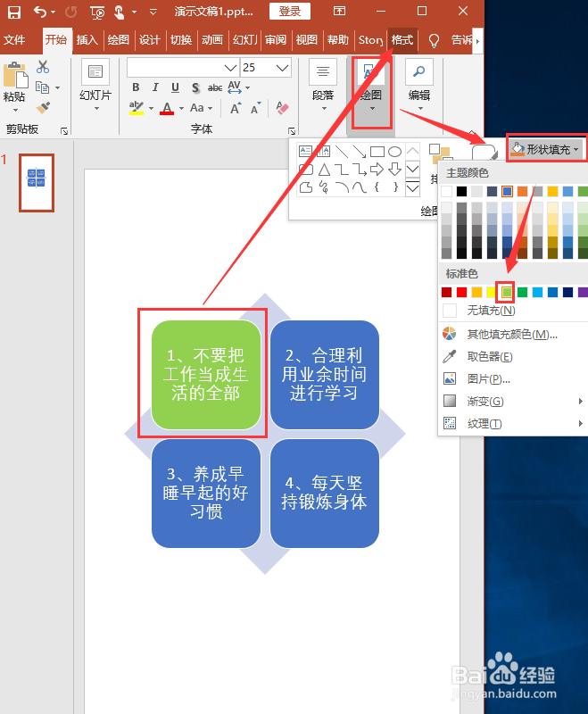
Task: Pick the light green standard color
Action: (507, 292)
